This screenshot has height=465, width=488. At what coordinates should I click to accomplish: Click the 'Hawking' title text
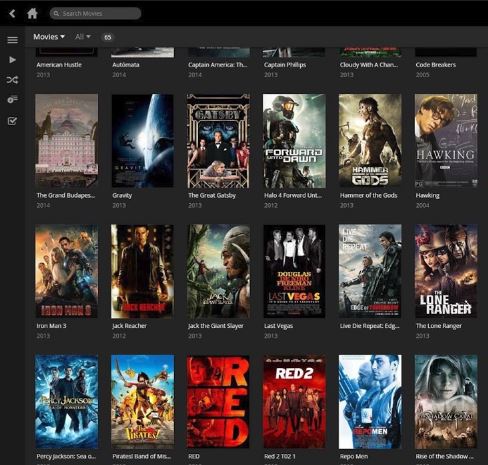(x=427, y=195)
